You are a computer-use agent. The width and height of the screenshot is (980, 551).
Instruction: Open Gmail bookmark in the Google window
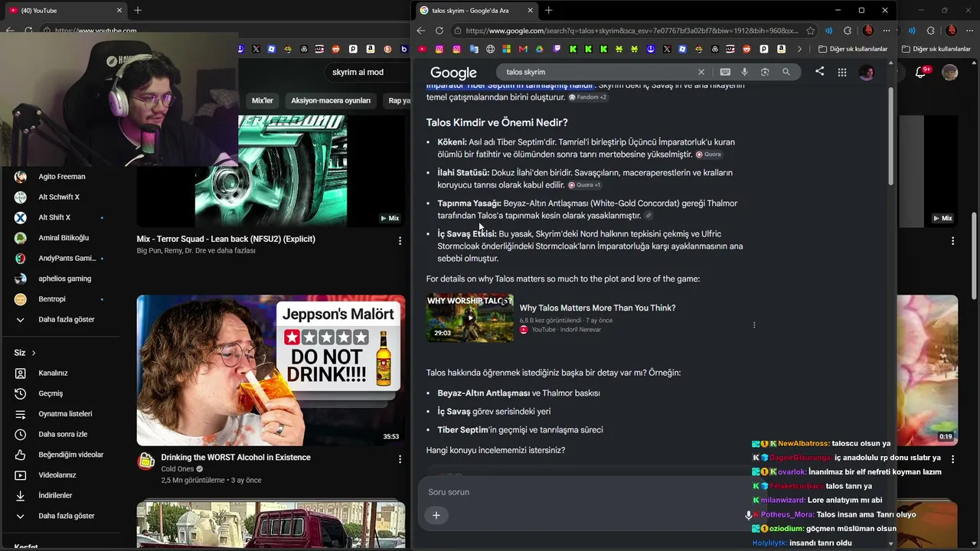click(523, 49)
